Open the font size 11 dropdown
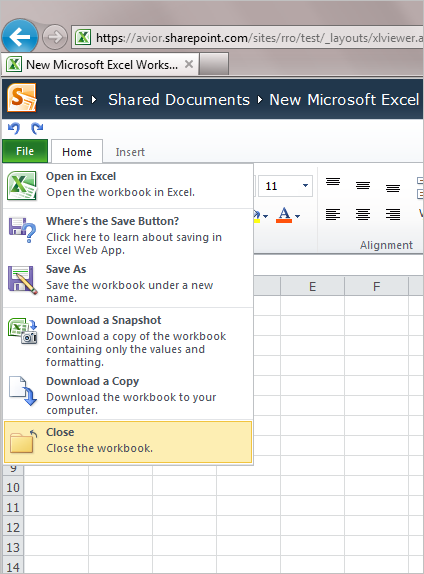Viewport: 424px width, 574px height. (x=305, y=186)
